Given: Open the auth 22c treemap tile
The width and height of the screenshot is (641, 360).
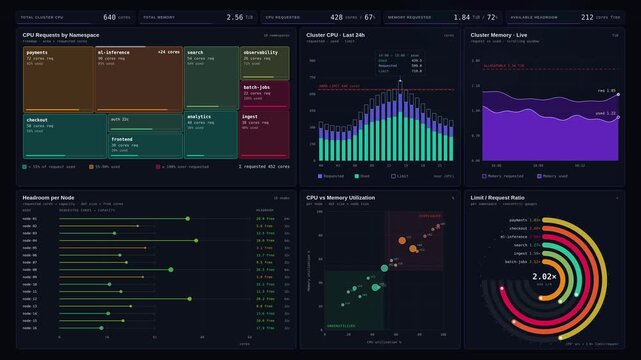Looking at the screenshot, I should pyautogui.click(x=145, y=123).
